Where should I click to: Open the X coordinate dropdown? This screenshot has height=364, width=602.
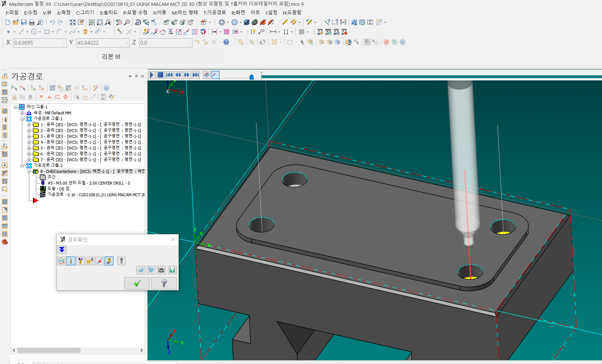[64, 43]
